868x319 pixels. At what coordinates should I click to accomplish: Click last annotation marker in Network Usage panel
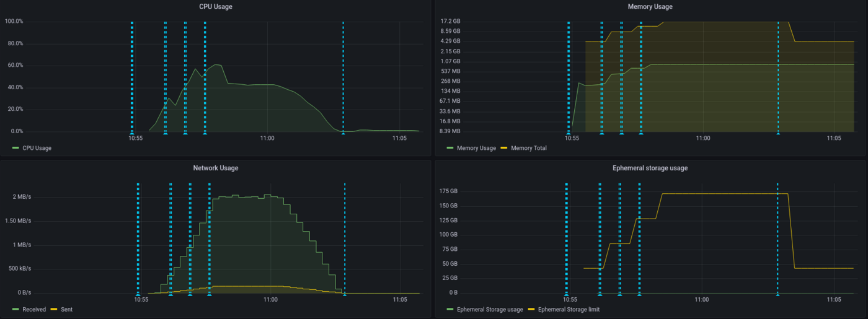(x=345, y=294)
